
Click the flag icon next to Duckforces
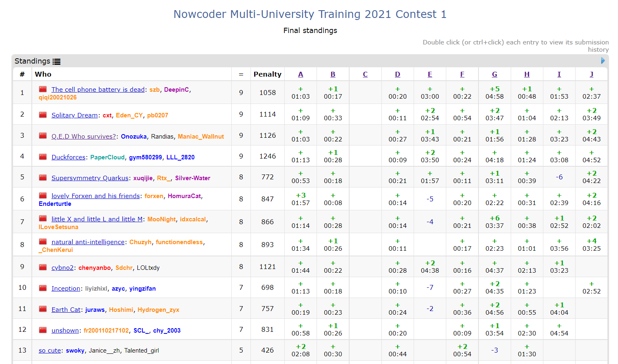point(43,157)
